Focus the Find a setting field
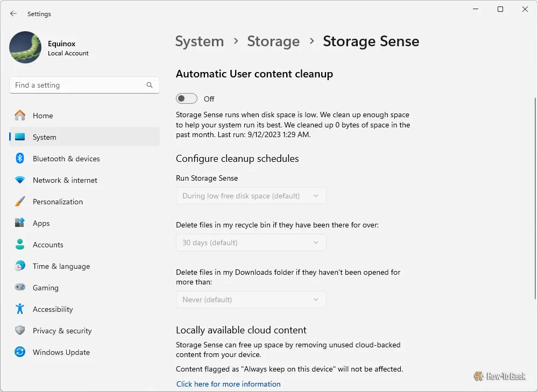 click(x=84, y=85)
